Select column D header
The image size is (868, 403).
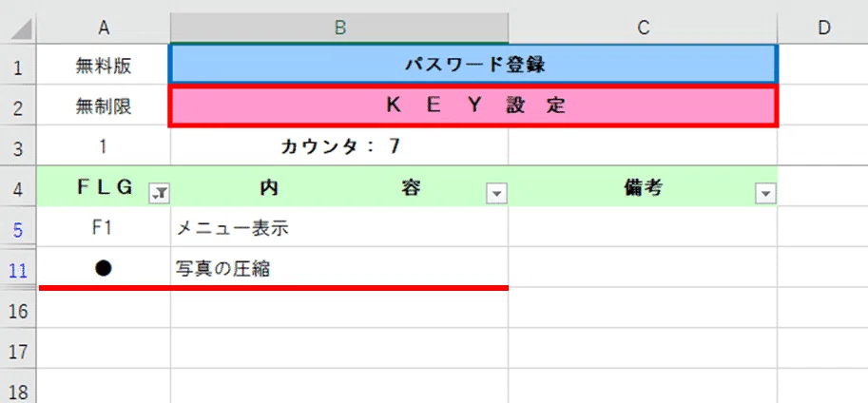(x=823, y=29)
